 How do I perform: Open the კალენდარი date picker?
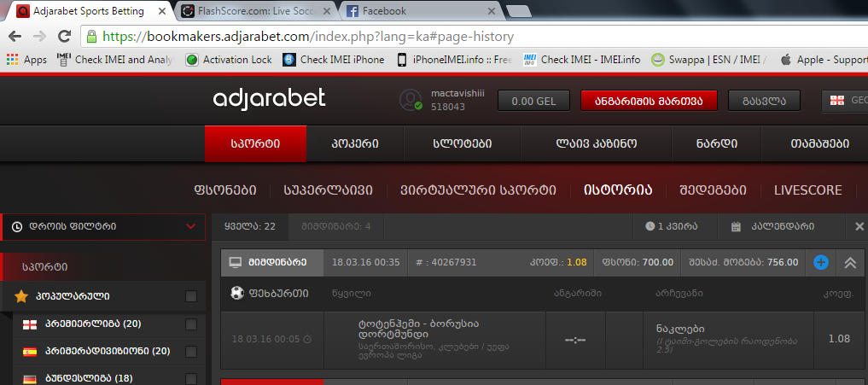pyautogui.click(x=772, y=226)
